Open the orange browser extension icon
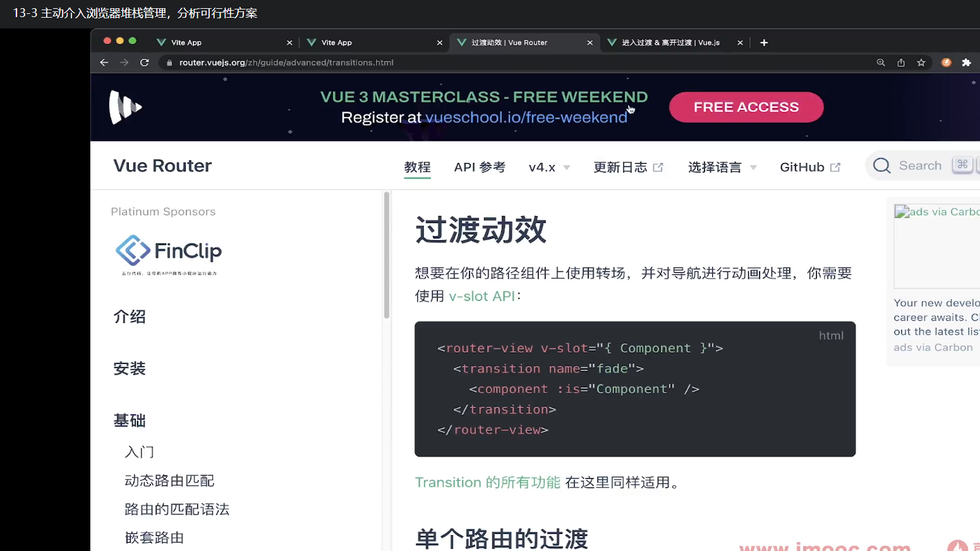The image size is (980, 551). coord(946,63)
